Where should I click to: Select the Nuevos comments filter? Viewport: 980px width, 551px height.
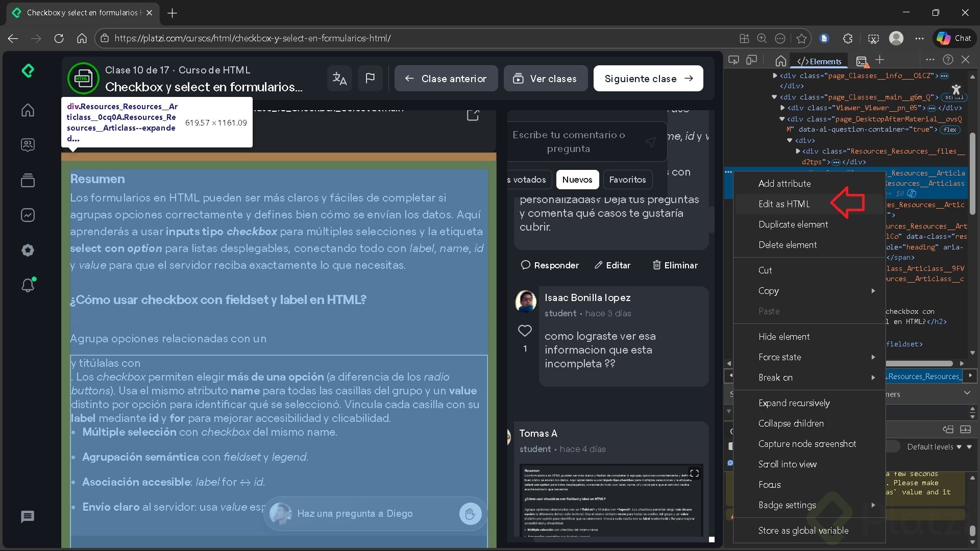[577, 180]
